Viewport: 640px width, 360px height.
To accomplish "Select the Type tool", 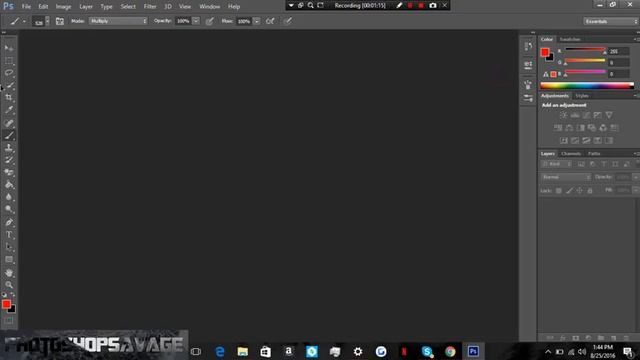I will [9, 235].
